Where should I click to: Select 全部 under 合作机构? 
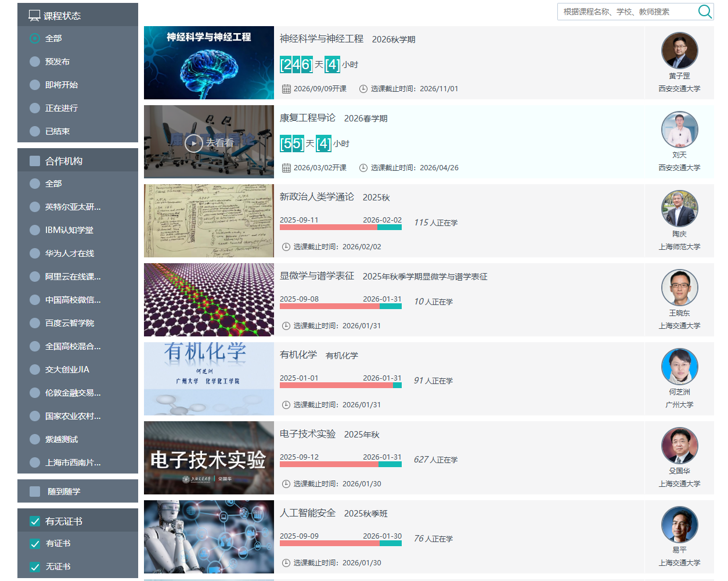click(35, 184)
